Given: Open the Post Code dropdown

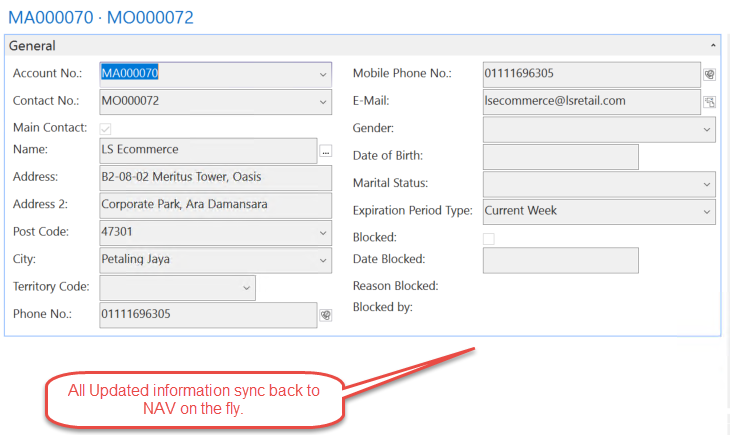Looking at the screenshot, I should [x=323, y=233].
